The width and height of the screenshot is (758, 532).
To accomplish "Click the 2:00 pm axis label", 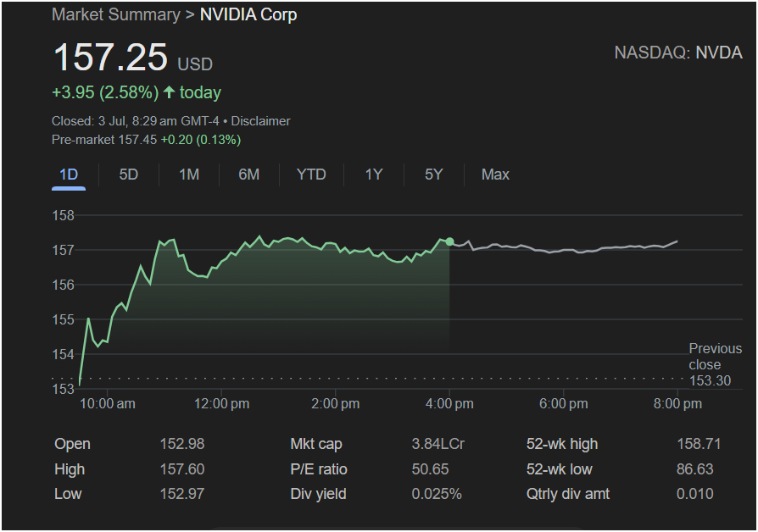I will click(336, 403).
